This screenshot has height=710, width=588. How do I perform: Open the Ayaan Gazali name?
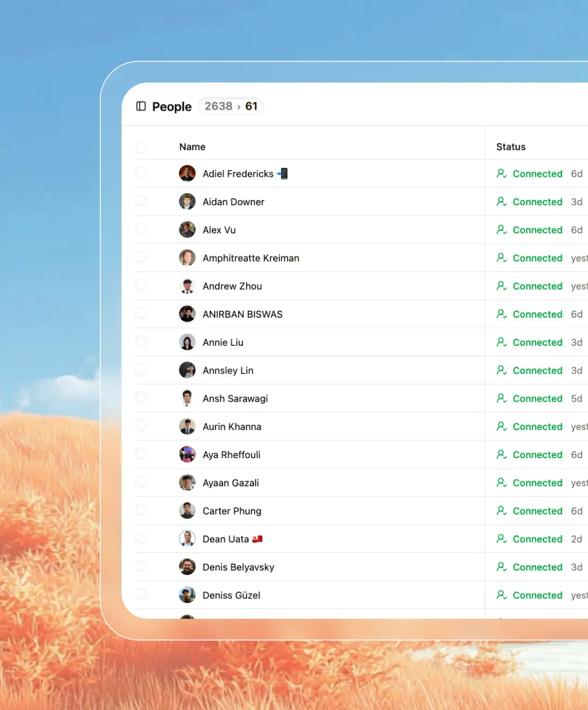click(231, 483)
